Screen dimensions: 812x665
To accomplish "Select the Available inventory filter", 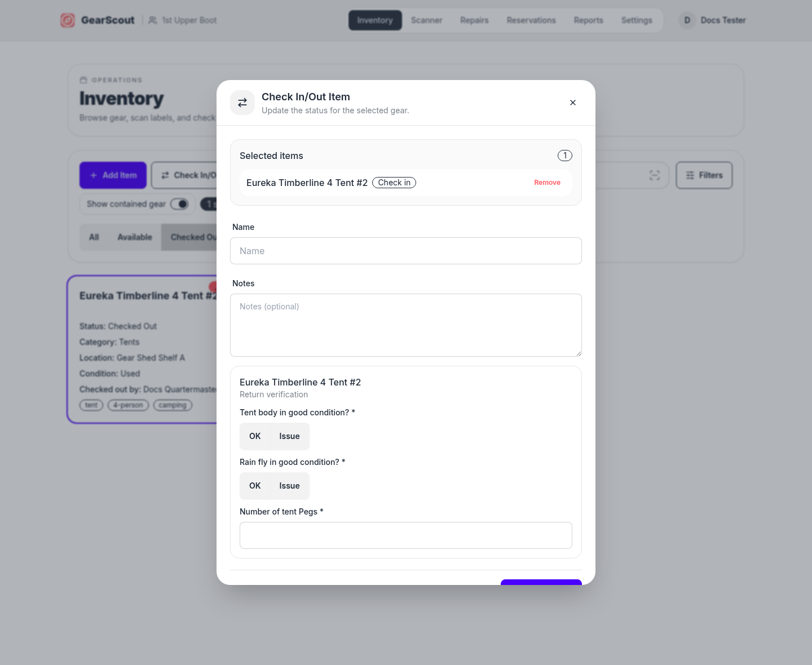I will tap(134, 237).
